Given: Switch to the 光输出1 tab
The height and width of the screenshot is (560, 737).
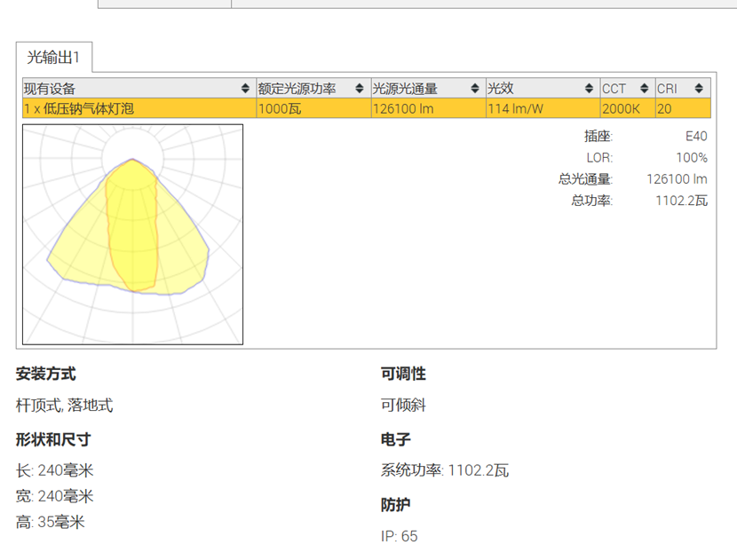Looking at the screenshot, I should point(54,58).
